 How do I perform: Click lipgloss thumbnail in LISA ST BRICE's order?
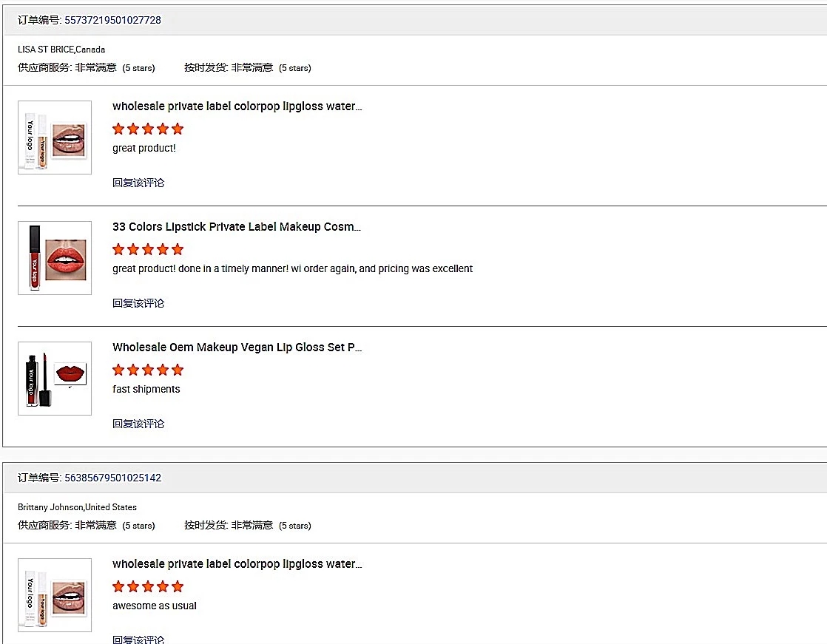click(55, 138)
